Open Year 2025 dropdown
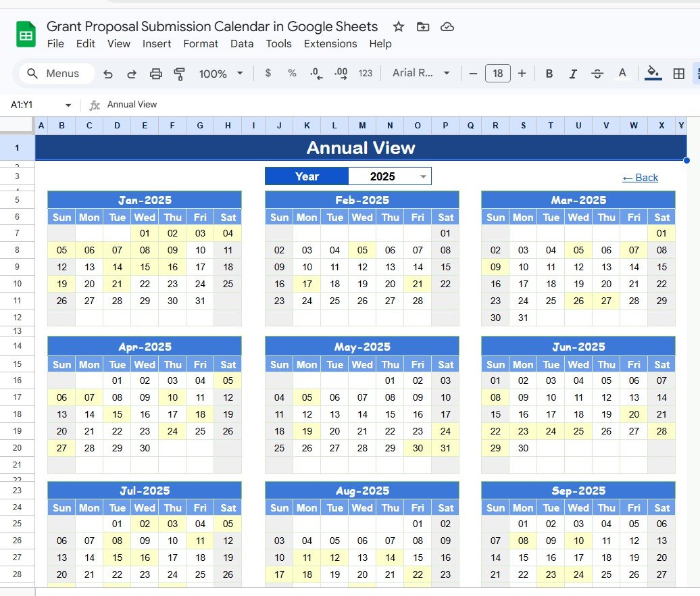Screen dimensions: 700x596 click(423, 177)
